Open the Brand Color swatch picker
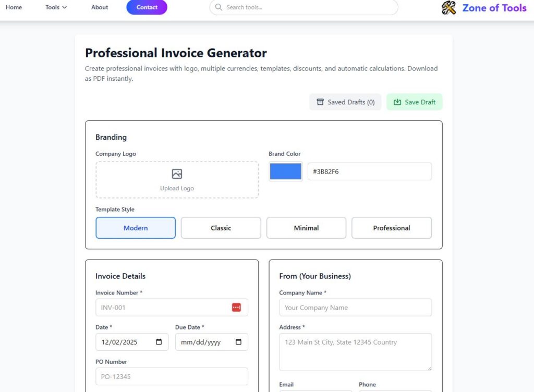534x392 pixels. pos(285,171)
